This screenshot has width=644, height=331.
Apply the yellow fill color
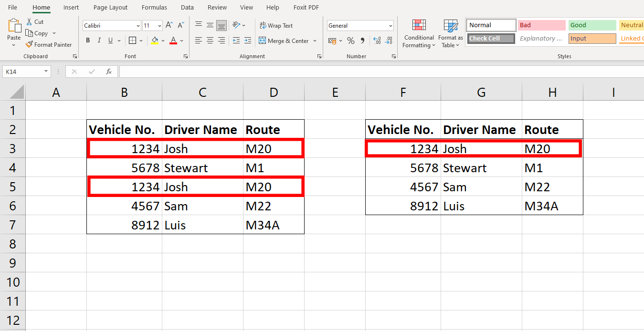[154, 41]
